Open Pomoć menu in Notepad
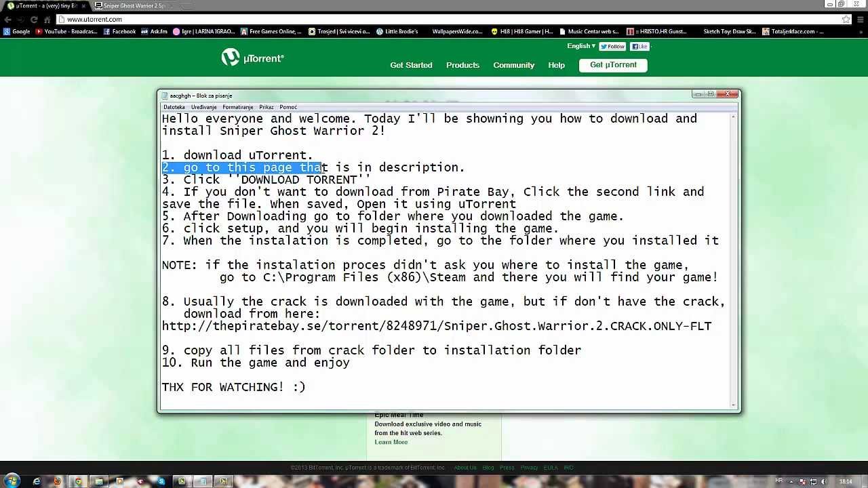Image resolution: width=868 pixels, height=488 pixels. click(288, 107)
